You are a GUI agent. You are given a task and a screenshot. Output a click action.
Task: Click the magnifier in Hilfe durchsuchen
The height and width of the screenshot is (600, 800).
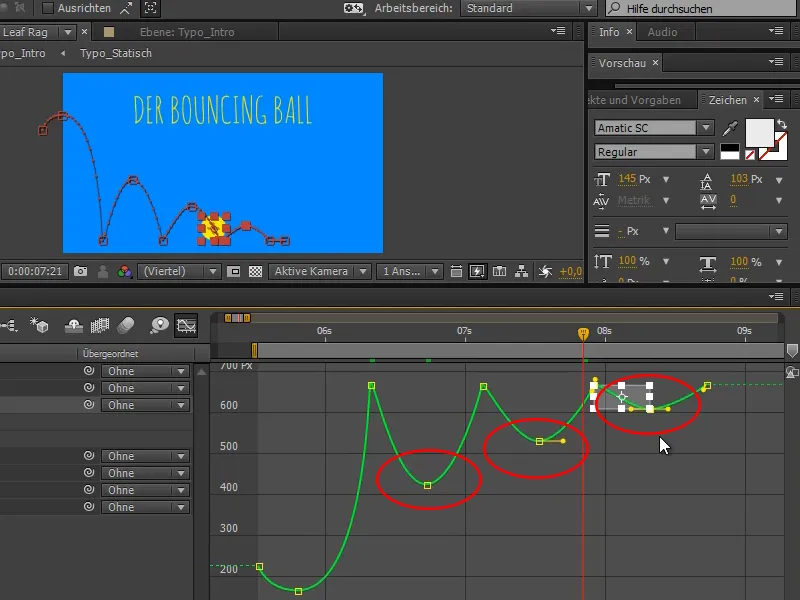coord(615,8)
